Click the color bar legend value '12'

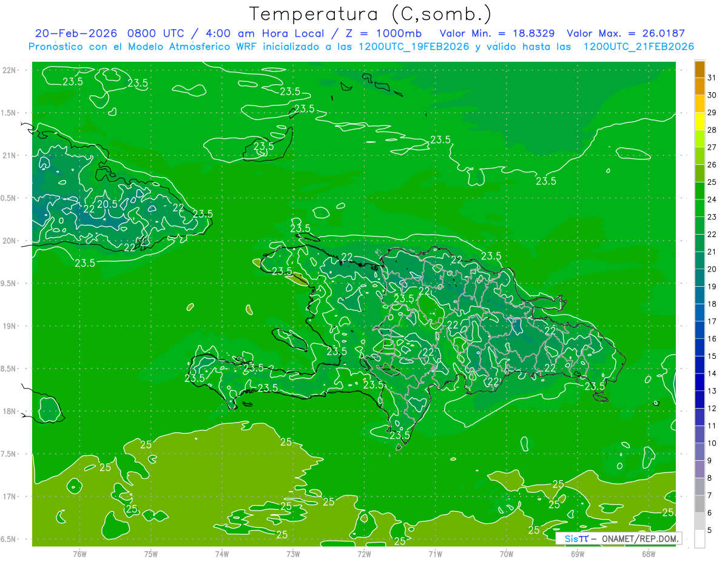712,409
